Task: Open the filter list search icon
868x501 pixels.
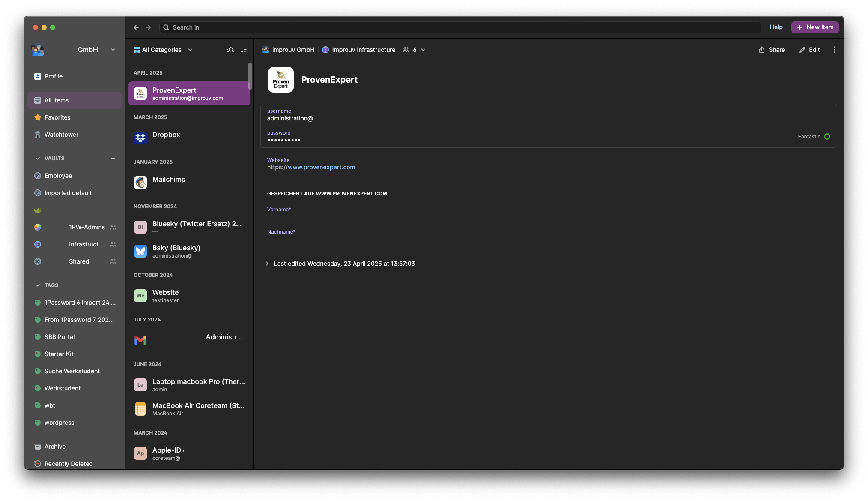Action: (230, 50)
